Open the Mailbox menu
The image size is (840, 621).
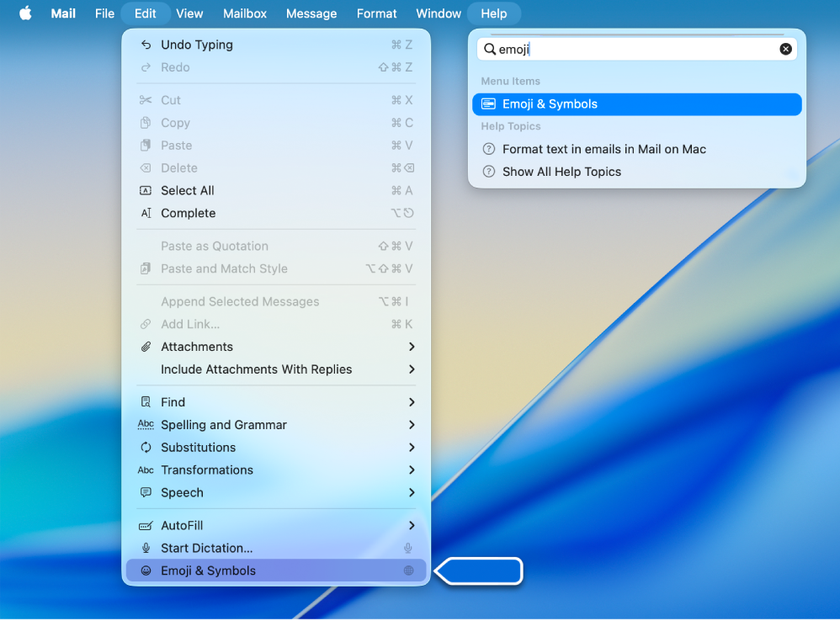point(244,13)
